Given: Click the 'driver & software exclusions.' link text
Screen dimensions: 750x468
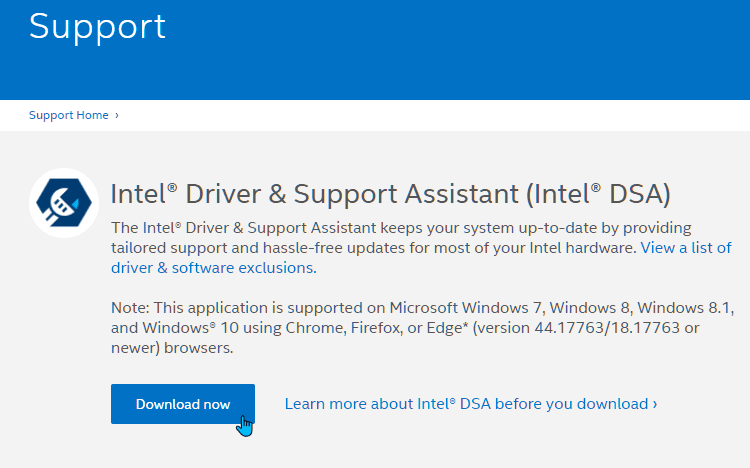Looking at the screenshot, I should (x=214, y=268).
